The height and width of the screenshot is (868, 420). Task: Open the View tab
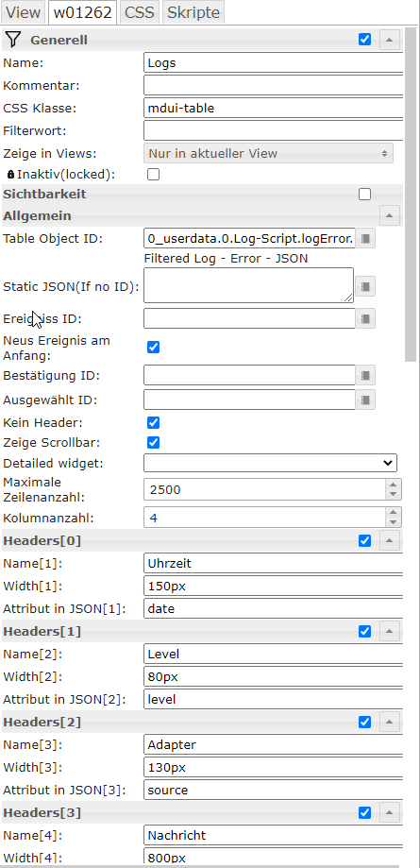click(x=24, y=12)
